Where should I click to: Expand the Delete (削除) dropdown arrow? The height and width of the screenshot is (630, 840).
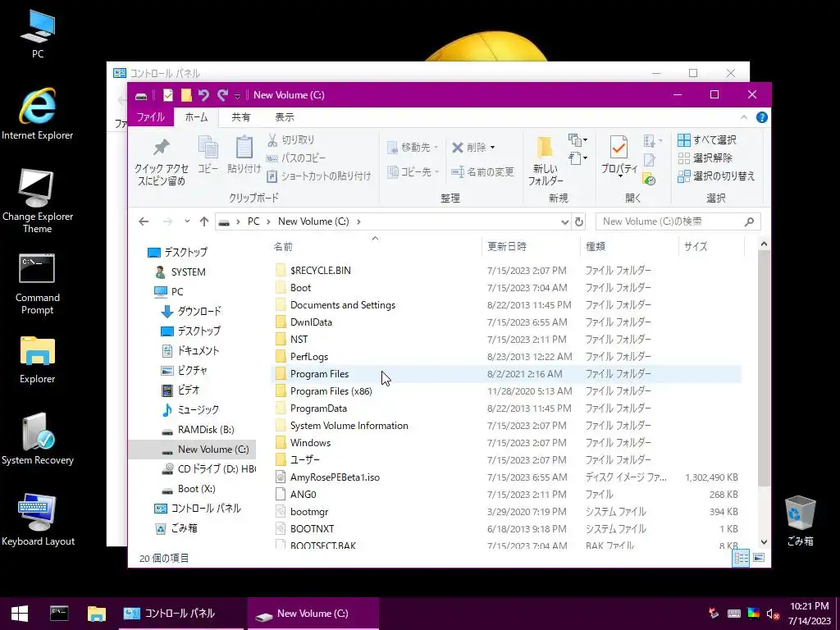(x=492, y=148)
